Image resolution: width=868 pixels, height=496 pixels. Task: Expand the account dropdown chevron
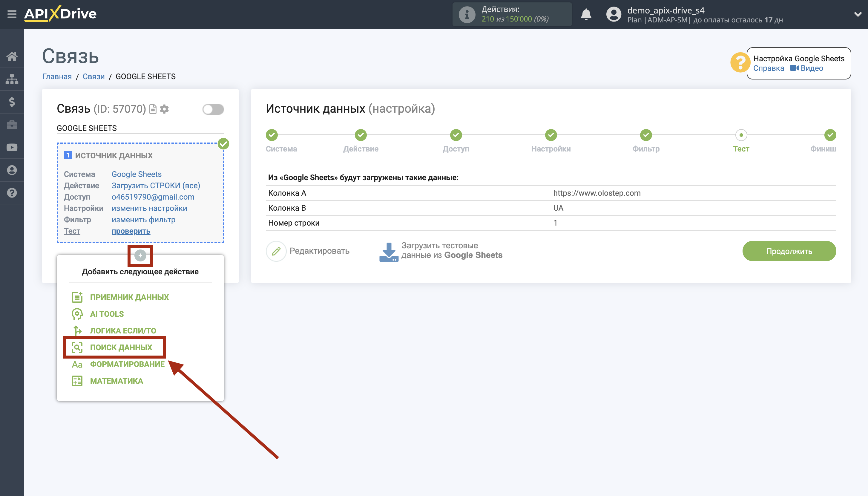[858, 14]
